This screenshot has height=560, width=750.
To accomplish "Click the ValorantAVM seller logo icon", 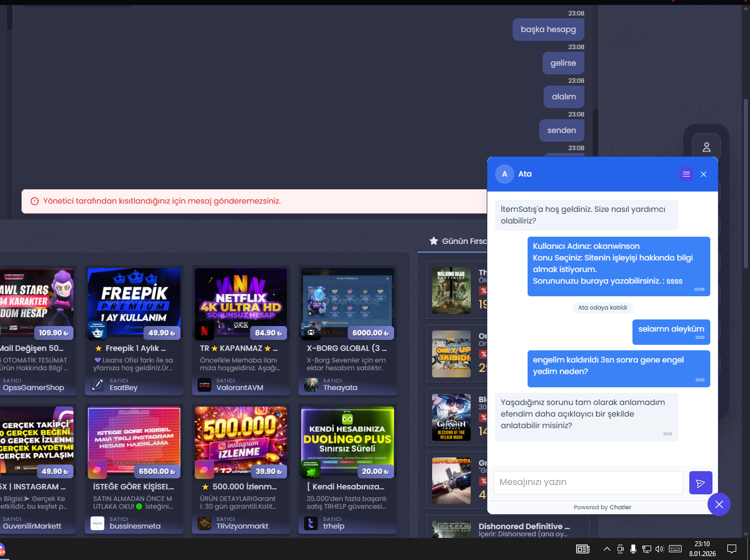I will 205,385.
